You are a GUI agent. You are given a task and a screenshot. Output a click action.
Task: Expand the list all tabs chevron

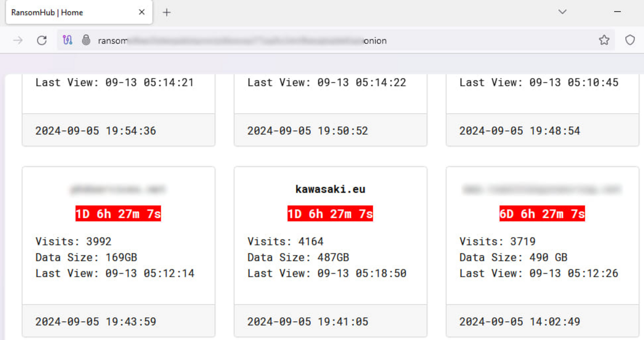(562, 12)
